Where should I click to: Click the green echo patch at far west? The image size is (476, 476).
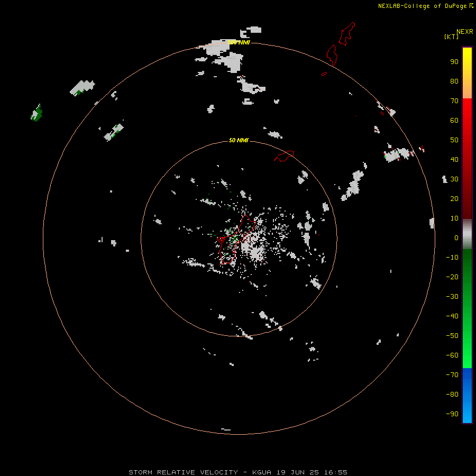(x=36, y=113)
